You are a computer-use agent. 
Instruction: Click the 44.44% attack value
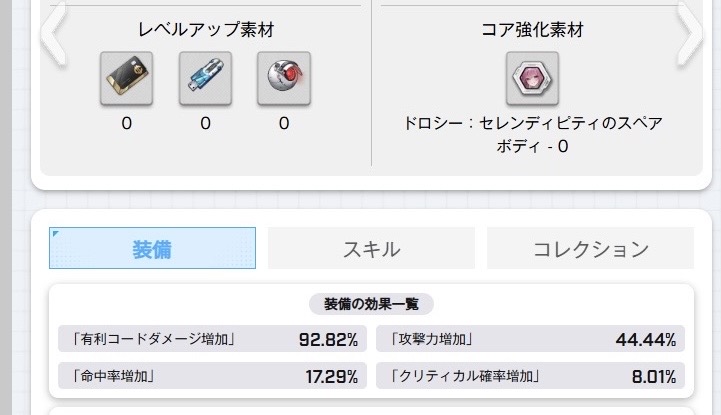(645, 339)
